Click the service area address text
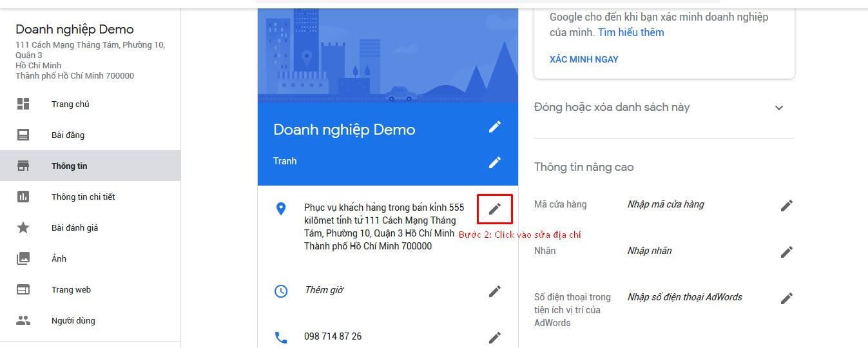Image resolution: width=868 pixels, height=348 pixels. coord(384,227)
